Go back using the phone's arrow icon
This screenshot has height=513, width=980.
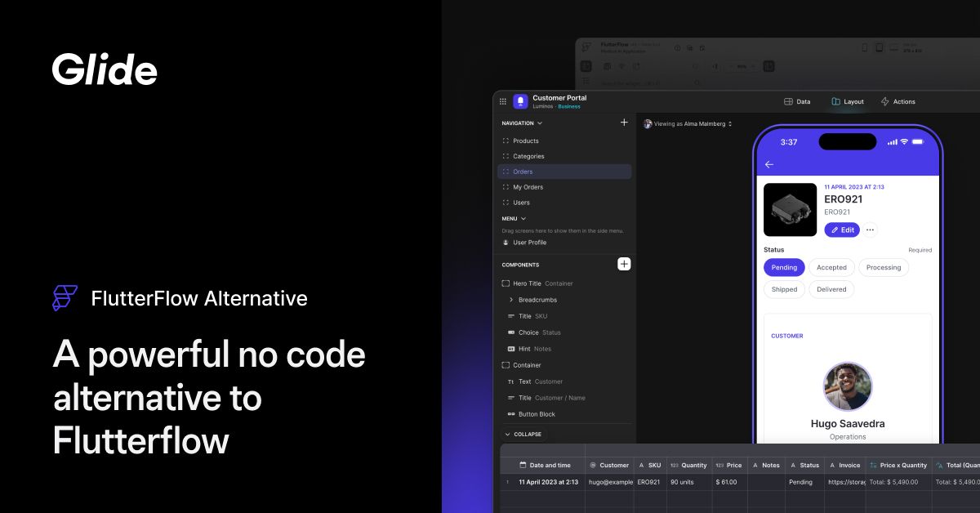(x=768, y=164)
